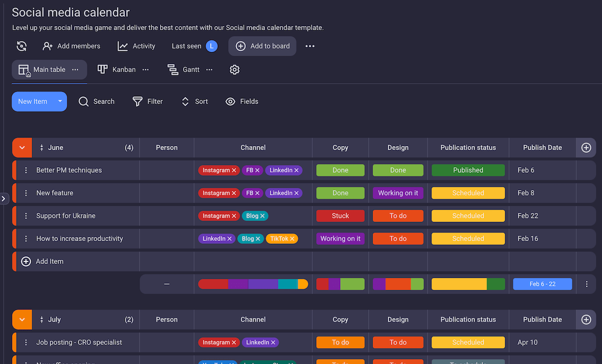Click the Channel color distribution bar for June
This screenshot has height=364, width=602.
(253, 284)
